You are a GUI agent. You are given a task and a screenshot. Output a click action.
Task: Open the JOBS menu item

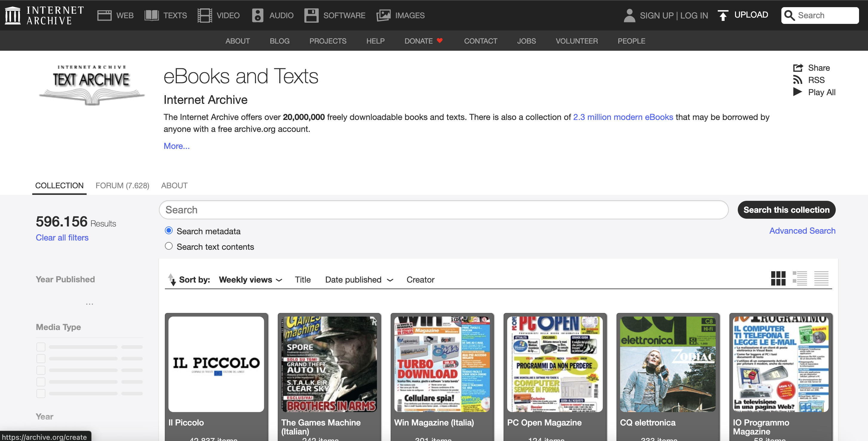pyautogui.click(x=526, y=41)
